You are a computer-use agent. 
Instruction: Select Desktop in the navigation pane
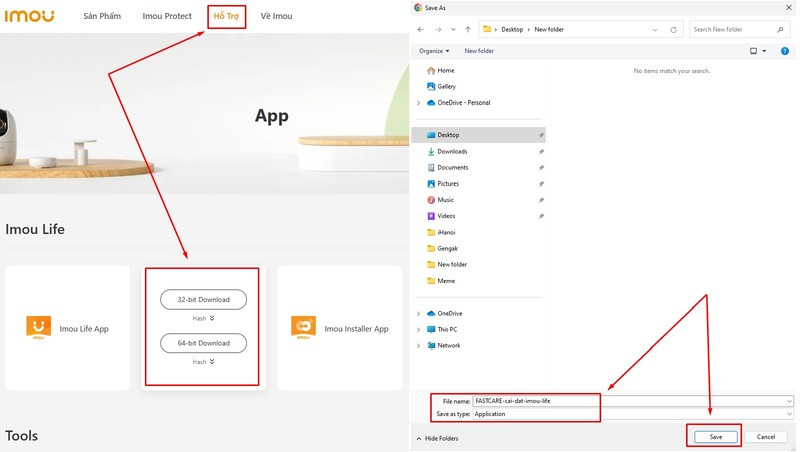(478, 135)
